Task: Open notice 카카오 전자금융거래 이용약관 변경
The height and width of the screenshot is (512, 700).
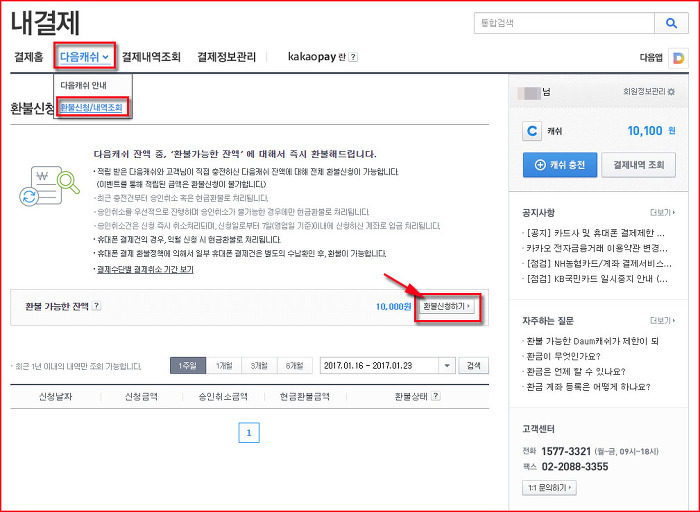Action: (x=597, y=248)
